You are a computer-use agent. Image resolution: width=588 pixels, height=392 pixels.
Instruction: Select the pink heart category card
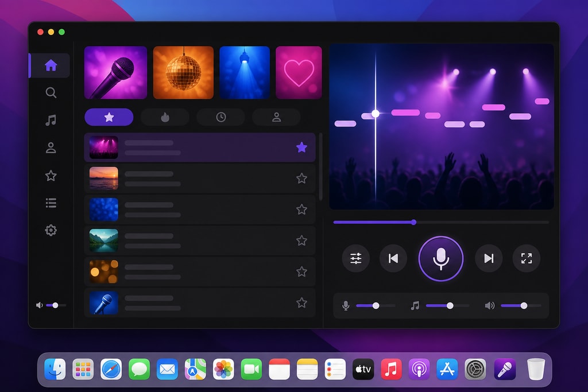click(x=299, y=73)
